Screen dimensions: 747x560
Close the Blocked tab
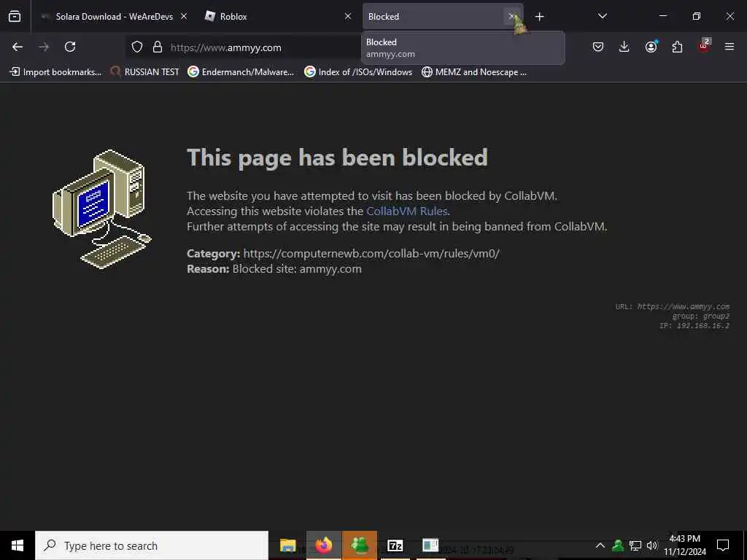(511, 17)
